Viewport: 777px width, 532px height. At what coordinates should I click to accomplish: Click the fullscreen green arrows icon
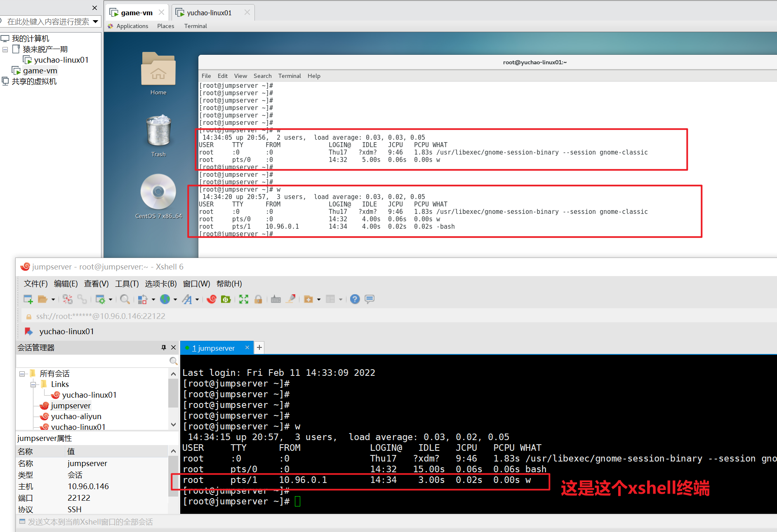tap(244, 299)
